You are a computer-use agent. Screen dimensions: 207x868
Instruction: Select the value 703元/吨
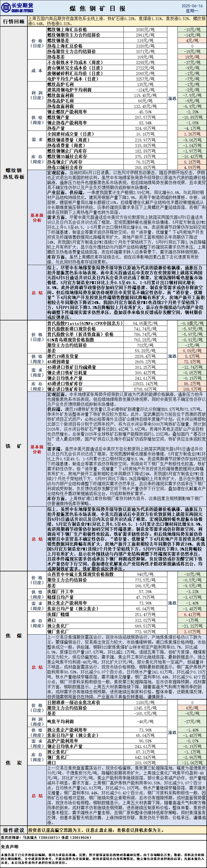coord(145,345)
